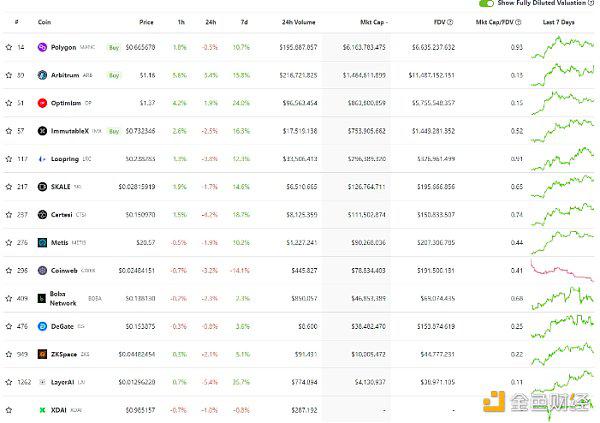Select Cartesi Mkt Cap/FDV value 0.74
Screen dimensions: 600x423
(x=517, y=215)
